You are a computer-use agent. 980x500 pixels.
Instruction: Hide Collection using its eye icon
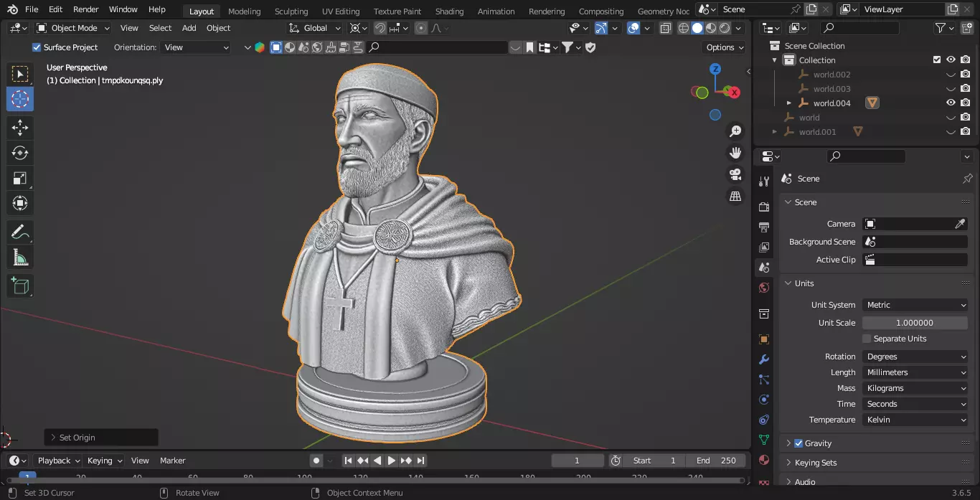[x=951, y=60]
